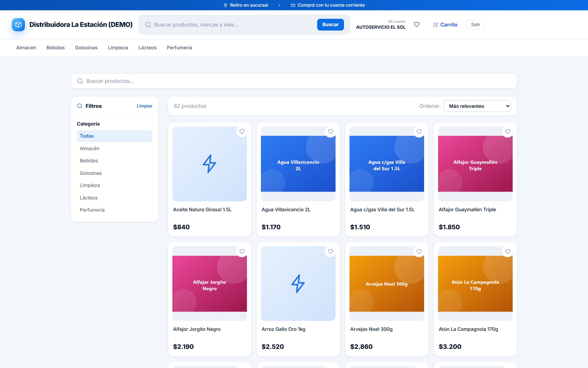Favorite Agua c/gas Villa del Sur 1.5L with heart
Screen dimensions: 588x368
[x=419, y=132]
